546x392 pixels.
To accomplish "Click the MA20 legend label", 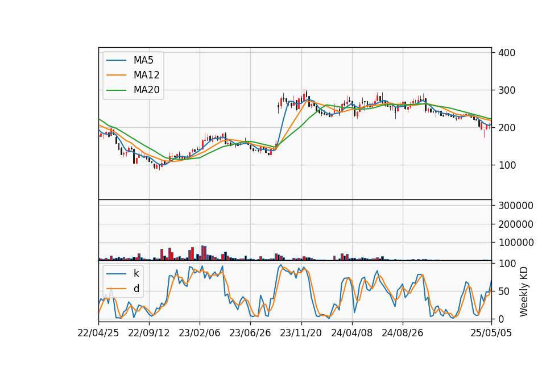I will tap(146, 90).
